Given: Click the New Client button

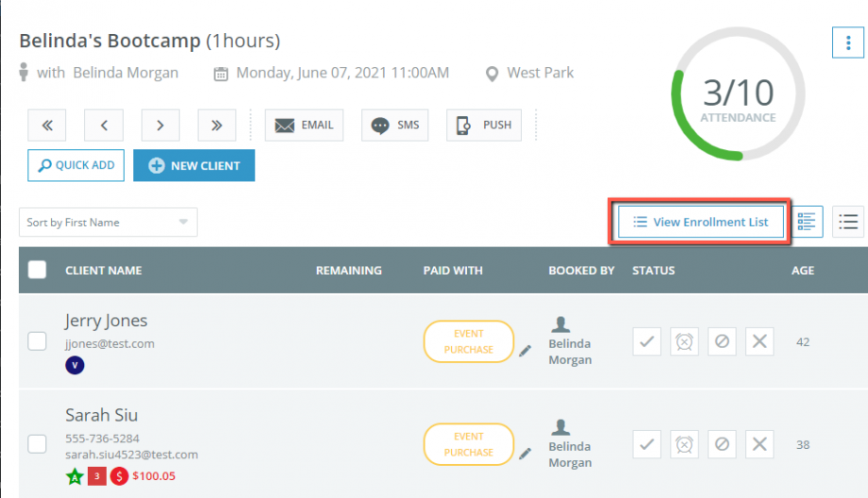Looking at the screenshot, I should pyautogui.click(x=193, y=165).
